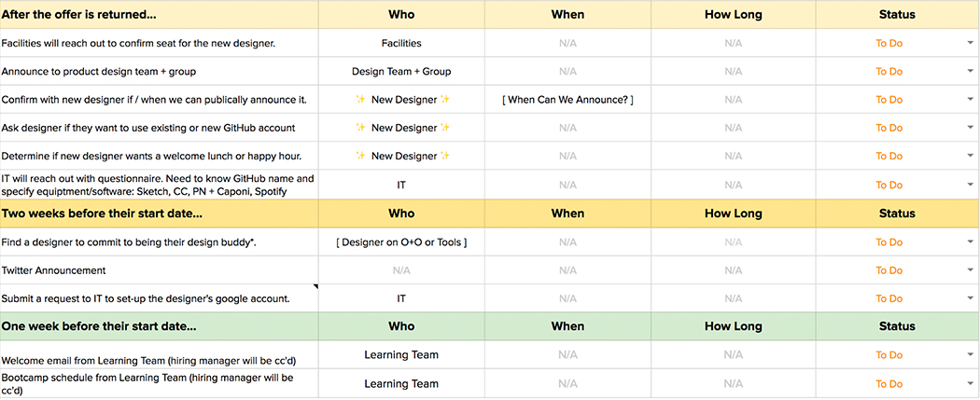Screen dimensions: 980x400
Task: Select the "Design Team + Group" cell
Action: click(x=401, y=71)
